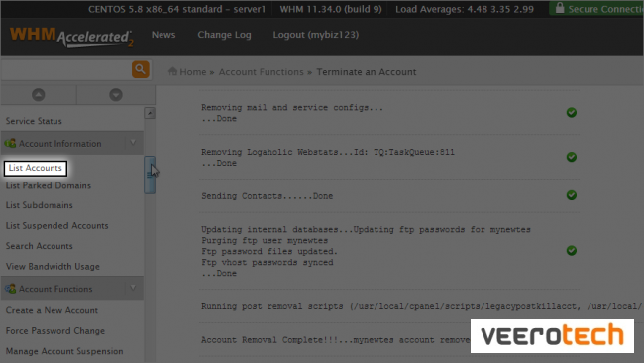644x363 pixels.
Task: Click the orange search magnifier button
Action: 140,69
